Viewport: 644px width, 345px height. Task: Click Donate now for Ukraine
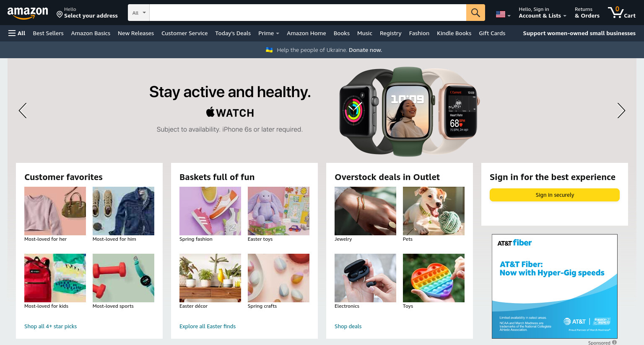coord(365,50)
